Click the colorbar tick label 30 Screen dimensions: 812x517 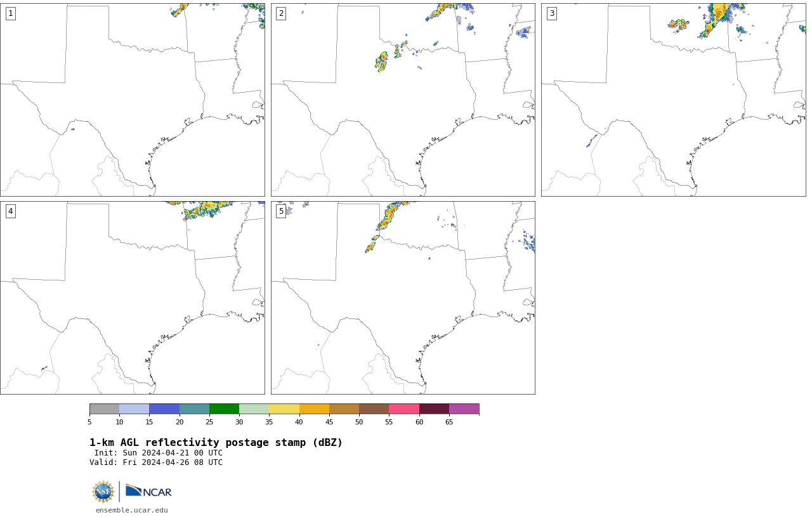(239, 422)
